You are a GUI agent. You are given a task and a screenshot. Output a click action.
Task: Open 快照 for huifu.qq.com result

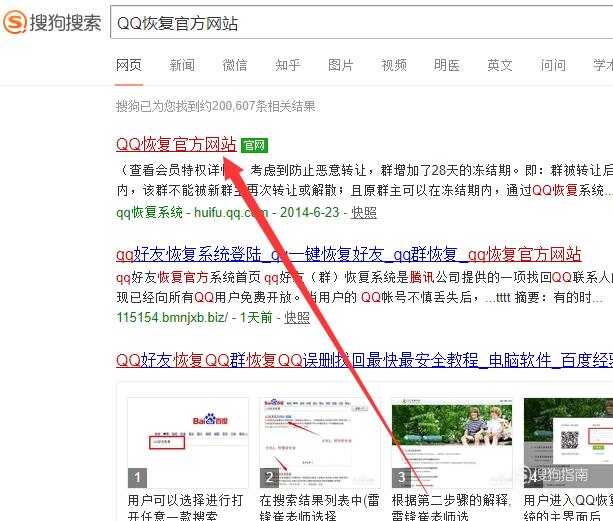(x=364, y=212)
